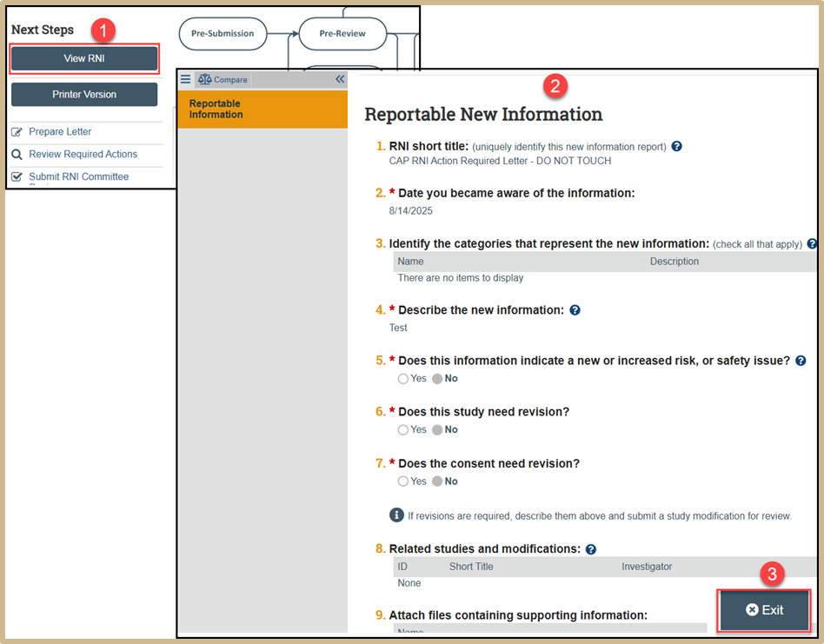
Task: Open Review Required Actions link
Action: tap(83, 155)
